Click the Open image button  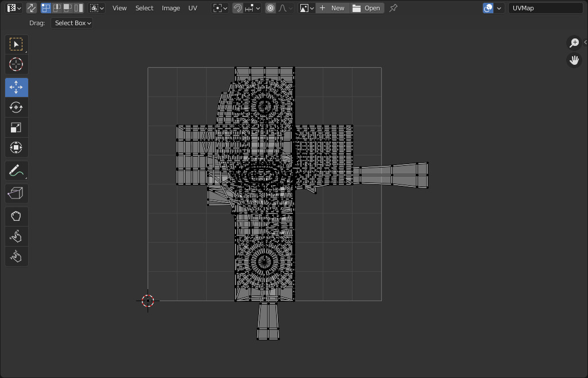tap(367, 8)
